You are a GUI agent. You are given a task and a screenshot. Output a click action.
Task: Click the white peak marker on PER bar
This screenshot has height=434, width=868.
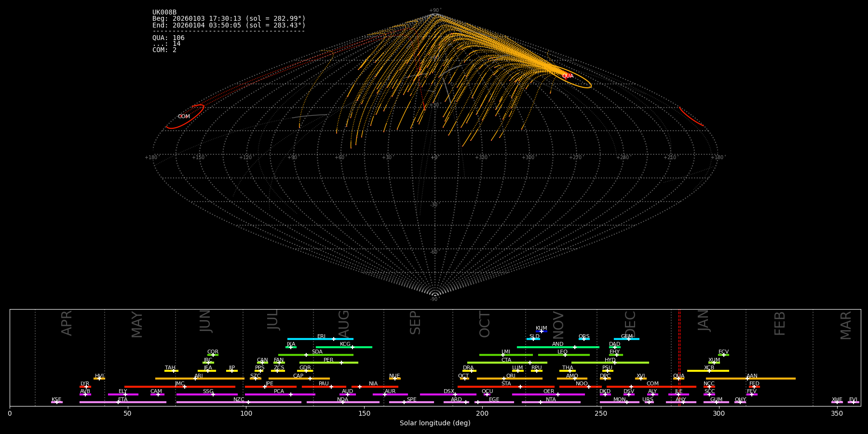341,363
